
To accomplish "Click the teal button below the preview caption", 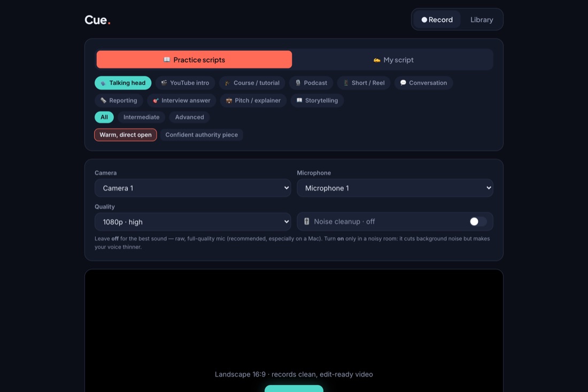I will coord(293,389).
